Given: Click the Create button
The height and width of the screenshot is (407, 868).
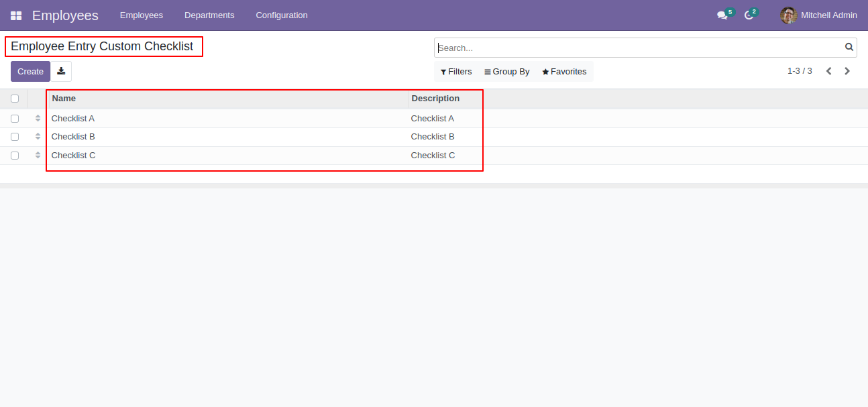Looking at the screenshot, I should click(30, 72).
